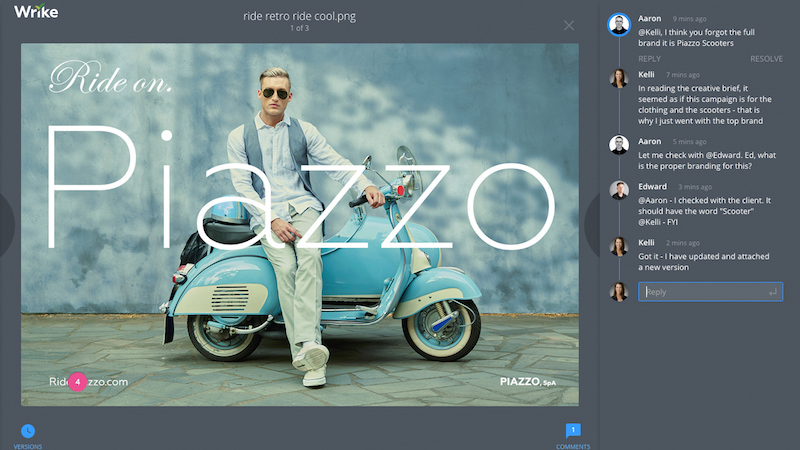Click the '9 mins ago' timestamp

coord(689,19)
